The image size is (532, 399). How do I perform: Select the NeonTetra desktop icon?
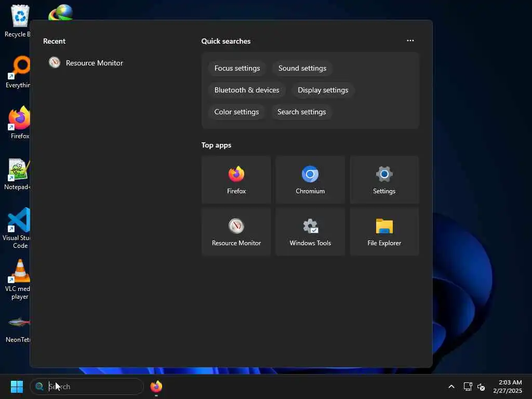[x=18, y=329]
